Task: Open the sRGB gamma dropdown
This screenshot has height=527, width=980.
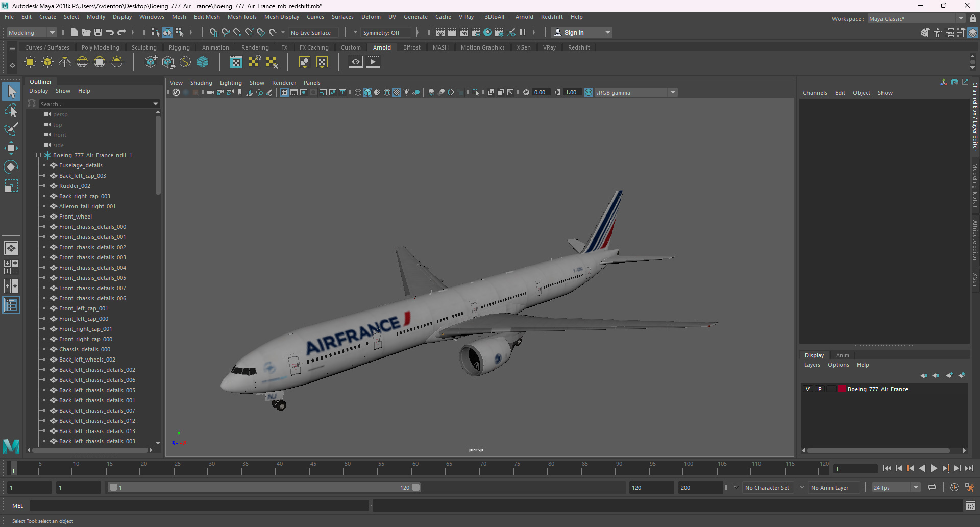Action: click(673, 92)
